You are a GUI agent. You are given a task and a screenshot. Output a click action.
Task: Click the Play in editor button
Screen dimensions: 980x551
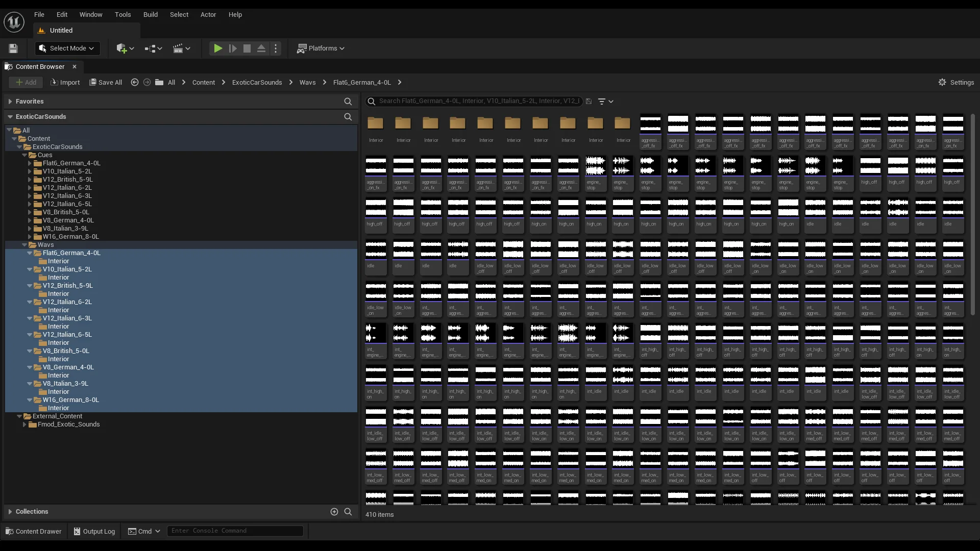pos(218,48)
